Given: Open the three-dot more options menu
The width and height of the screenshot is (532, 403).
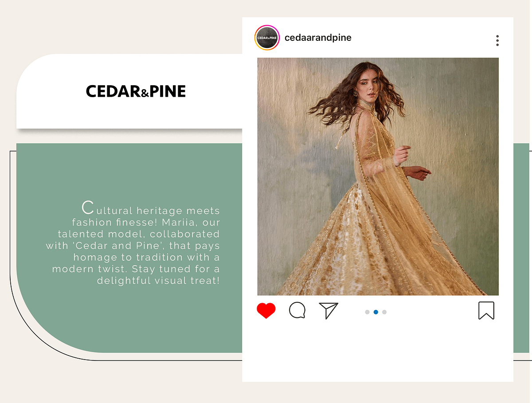Looking at the screenshot, I should pos(497,40).
